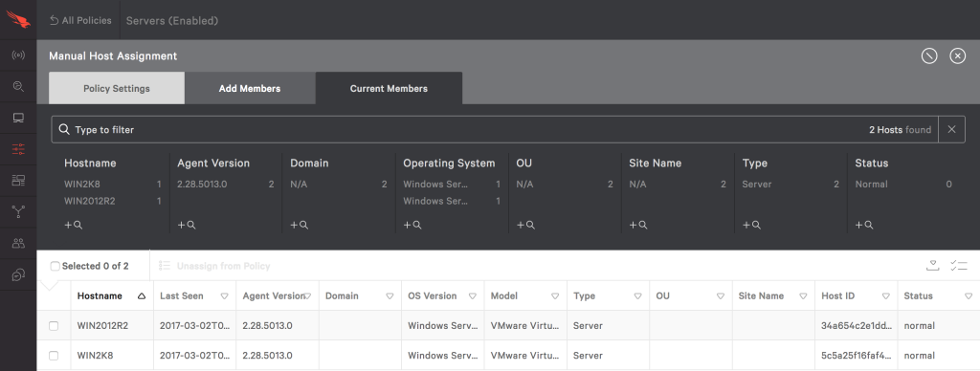Image resolution: width=980 pixels, height=371 pixels.
Task: Add a Status filter via plus-search icon
Action: 864,225
